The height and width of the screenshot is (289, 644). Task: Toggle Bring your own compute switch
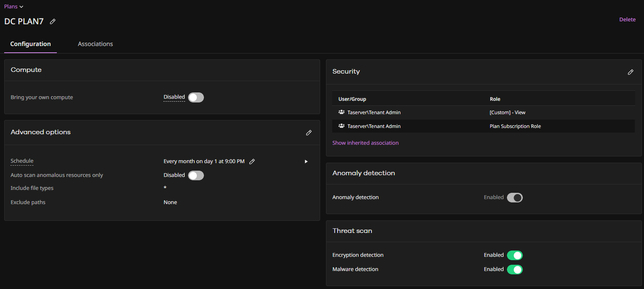point(196,97)
